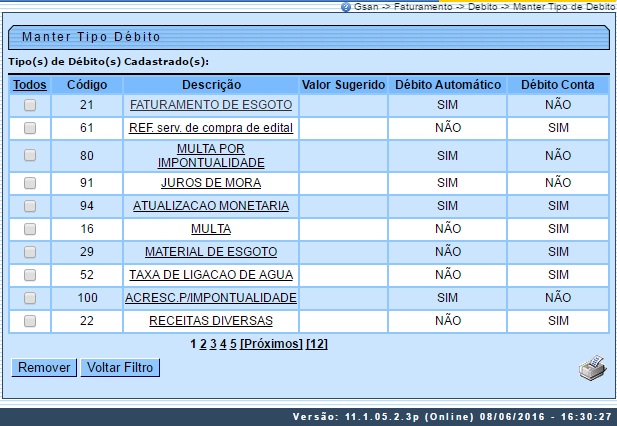Click code cell 100

[87, 298]
